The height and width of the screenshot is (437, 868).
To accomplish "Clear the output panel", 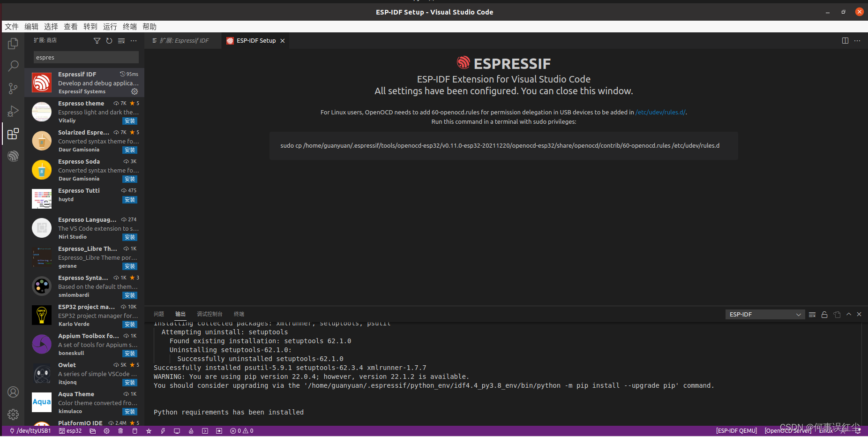I will click(x=812, y=315).
